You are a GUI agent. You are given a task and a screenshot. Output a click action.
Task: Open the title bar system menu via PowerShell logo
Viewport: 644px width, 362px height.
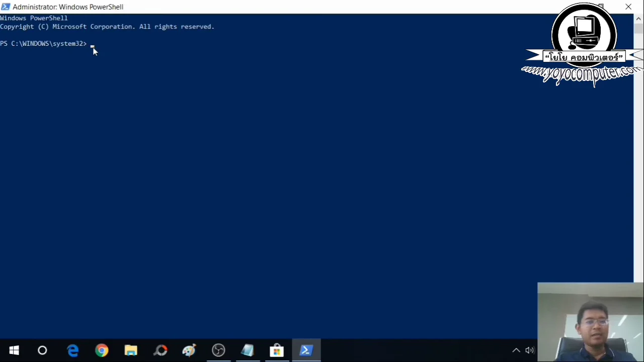click(6, 7)
